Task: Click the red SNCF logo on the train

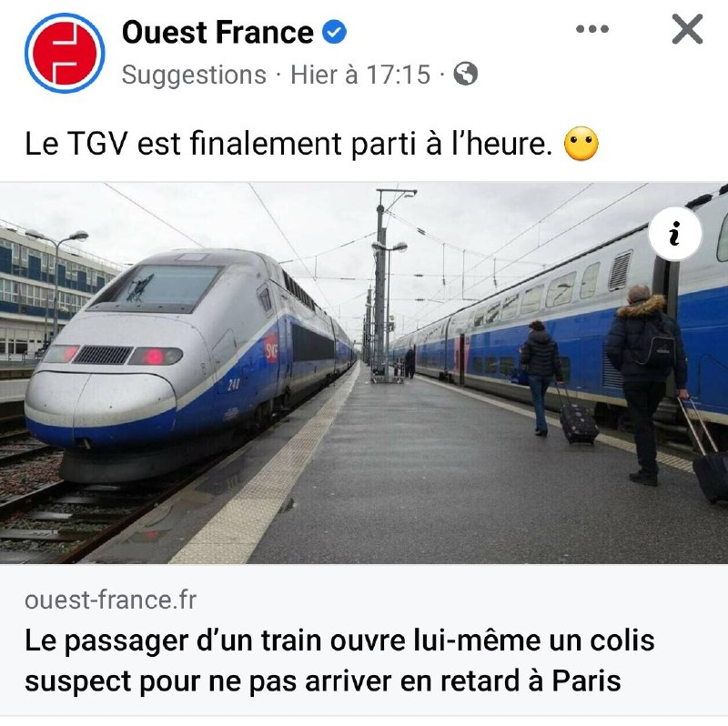Action: 271,348
